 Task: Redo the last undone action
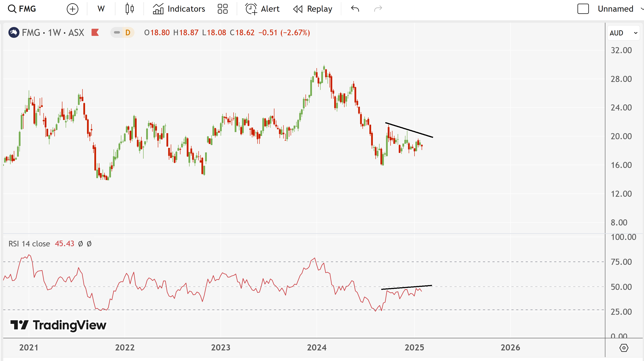[x=378, y=9]
